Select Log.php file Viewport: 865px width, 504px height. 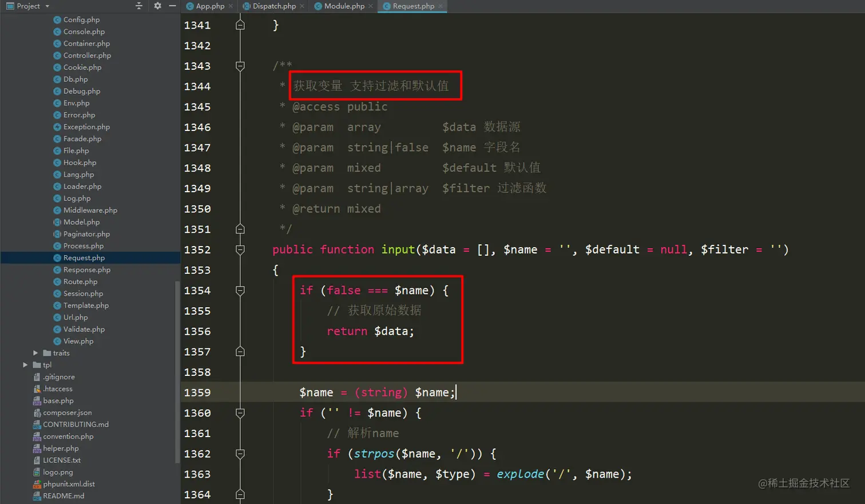coord(77,199)
